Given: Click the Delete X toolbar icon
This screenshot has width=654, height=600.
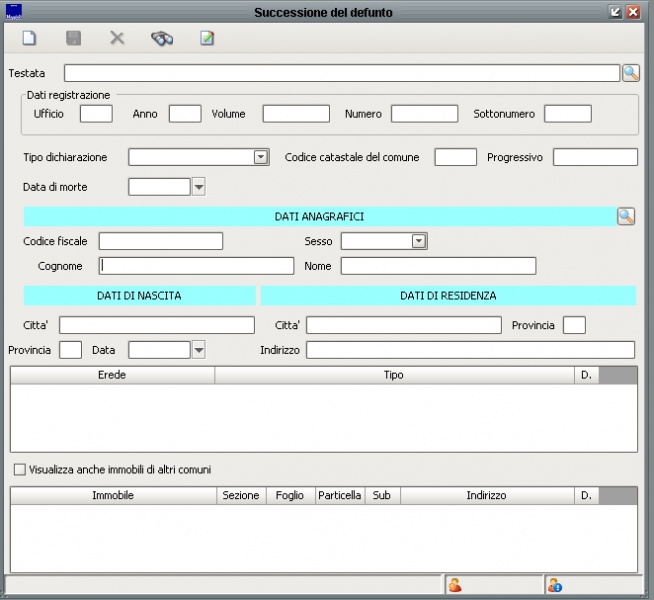Looking at the screenshot, I should click(x=117, y=39).
